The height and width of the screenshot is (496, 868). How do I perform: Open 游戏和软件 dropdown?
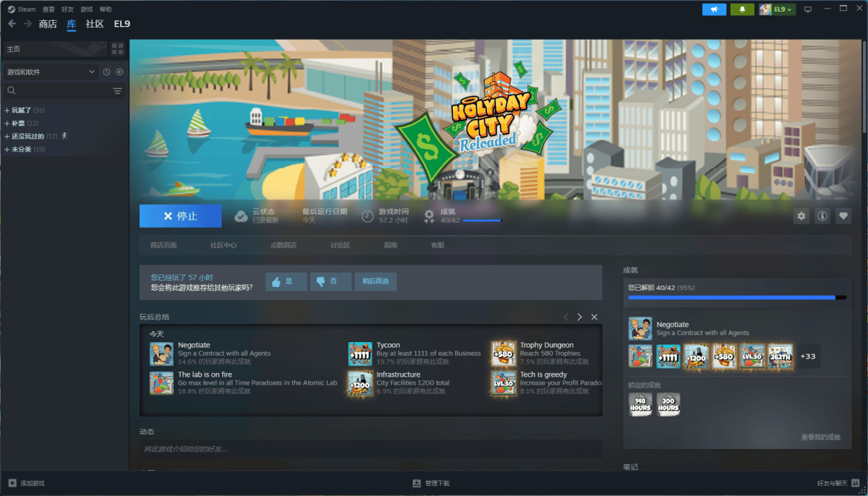[51, 72]
